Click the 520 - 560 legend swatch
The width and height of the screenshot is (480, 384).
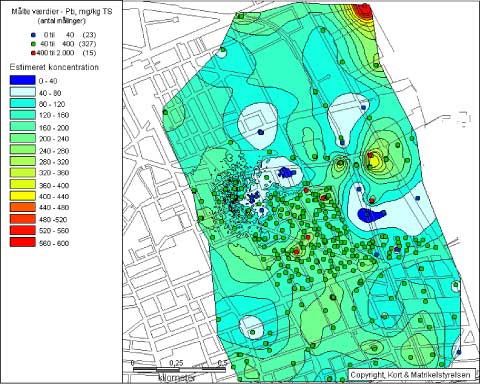coord(22,230)
